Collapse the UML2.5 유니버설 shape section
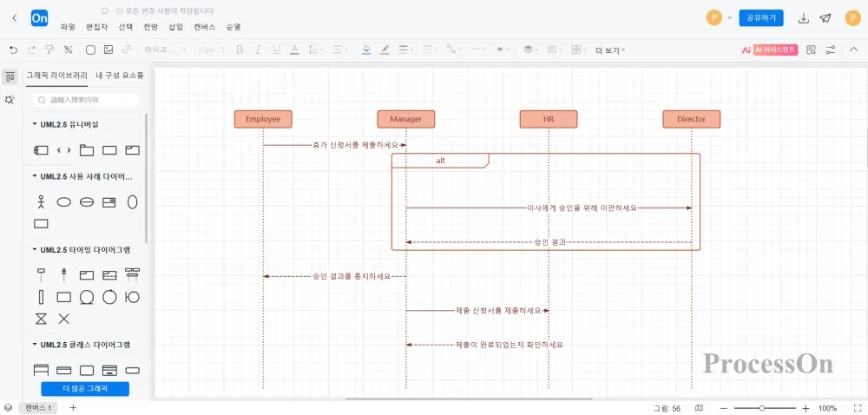Viewport: 868px width, 415px height. [35, 124]
